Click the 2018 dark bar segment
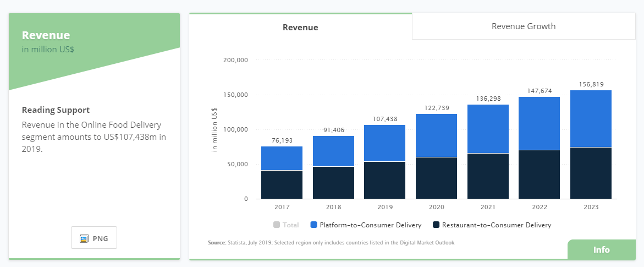Screen dimensions: 644x267 (x=333, y=183)
